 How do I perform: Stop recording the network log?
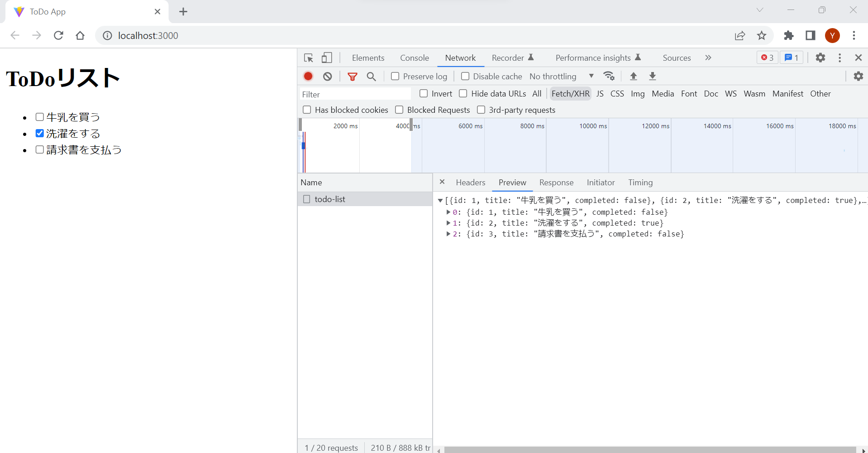(x=308, y=76)
